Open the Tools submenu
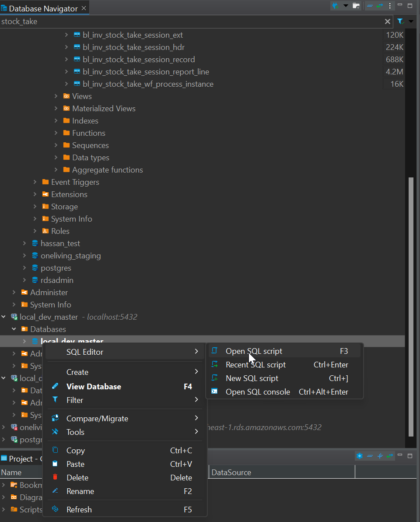Screen dimensions: 420x522 coord(125,432)
